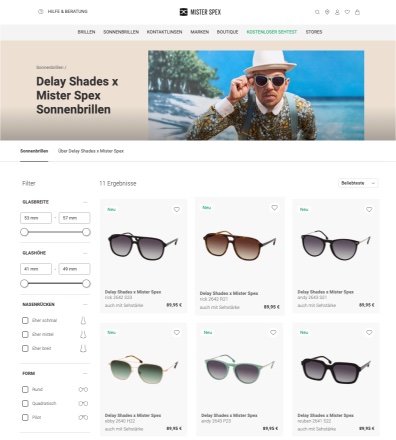Click pilot glasses shape icon
This screenshot has height=440, width=396.
tap(83, 417)
